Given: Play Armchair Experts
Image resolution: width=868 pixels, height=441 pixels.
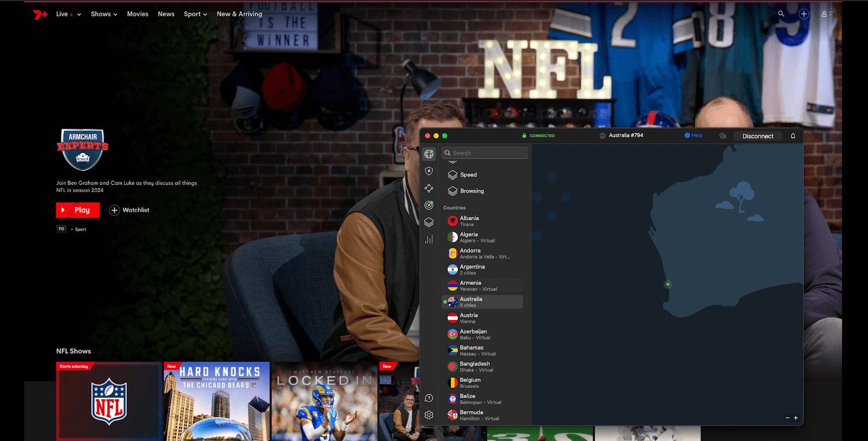Looking at the screenshot, I should [78, 210].
